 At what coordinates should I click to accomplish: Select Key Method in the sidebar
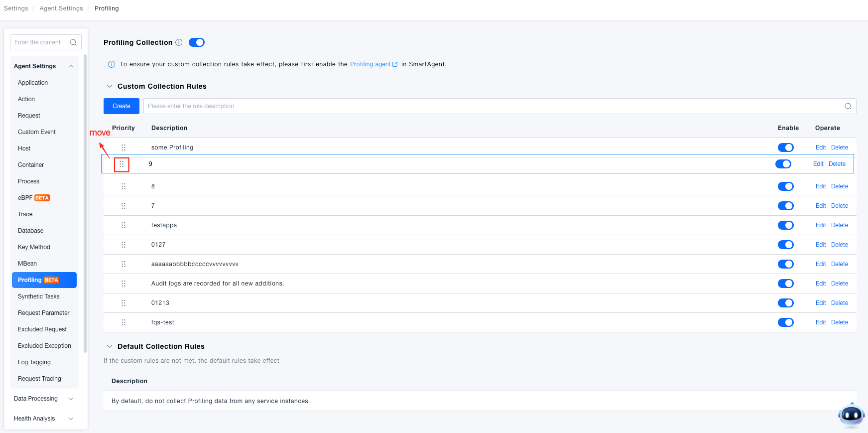[34, 247]
